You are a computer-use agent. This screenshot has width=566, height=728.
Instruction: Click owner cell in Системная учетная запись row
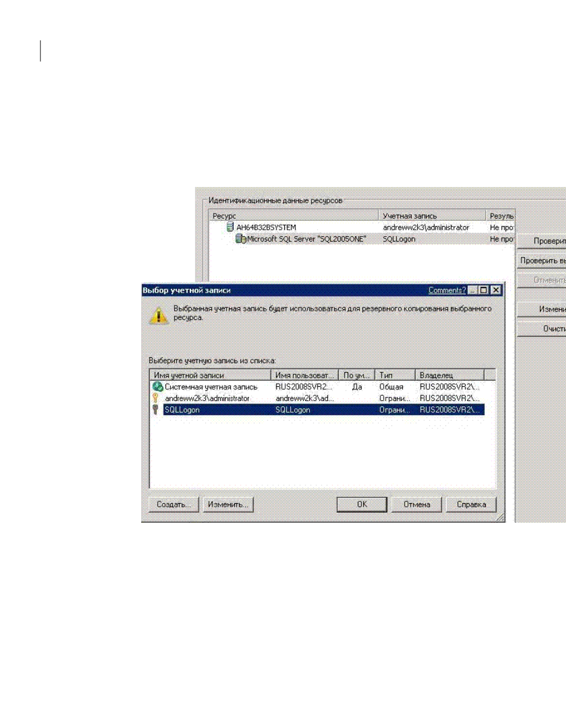tap(449, 387)
